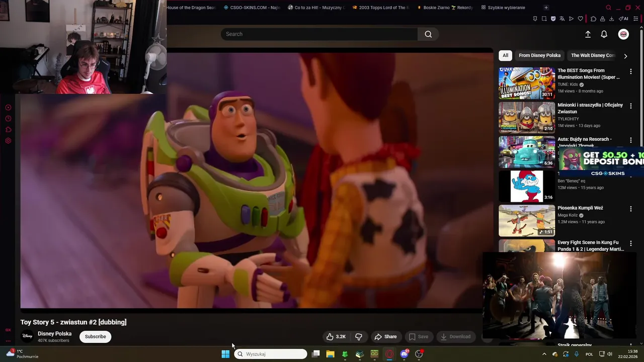
Task: Click the Windows taskbar search box
Action: [271, 354]
